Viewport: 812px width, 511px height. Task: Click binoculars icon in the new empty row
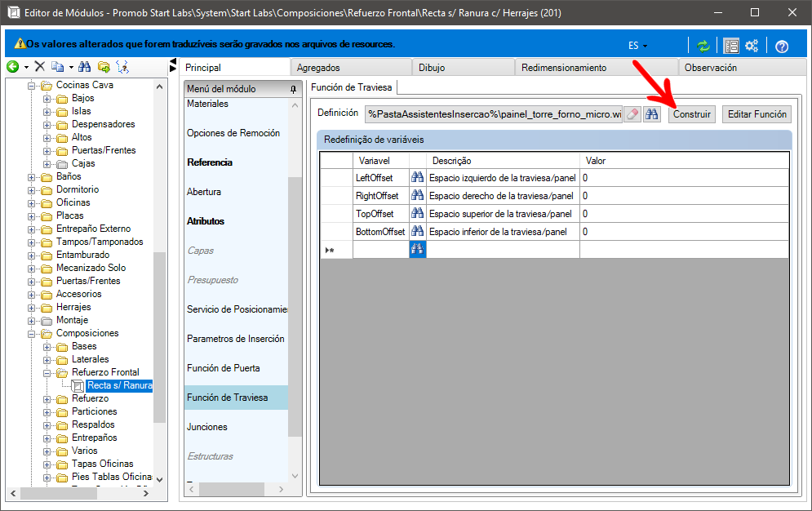pyautogui.click(x=417, y=250)
